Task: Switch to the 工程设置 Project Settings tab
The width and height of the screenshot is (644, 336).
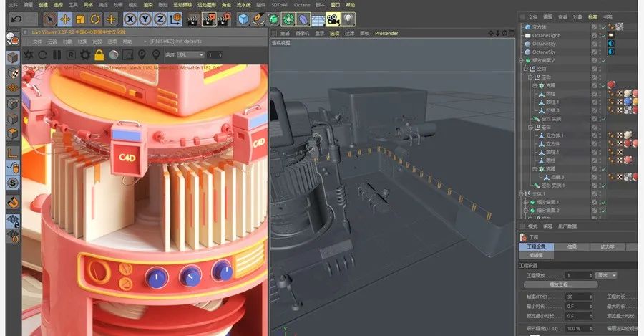Action: click(x=536, y=246)
